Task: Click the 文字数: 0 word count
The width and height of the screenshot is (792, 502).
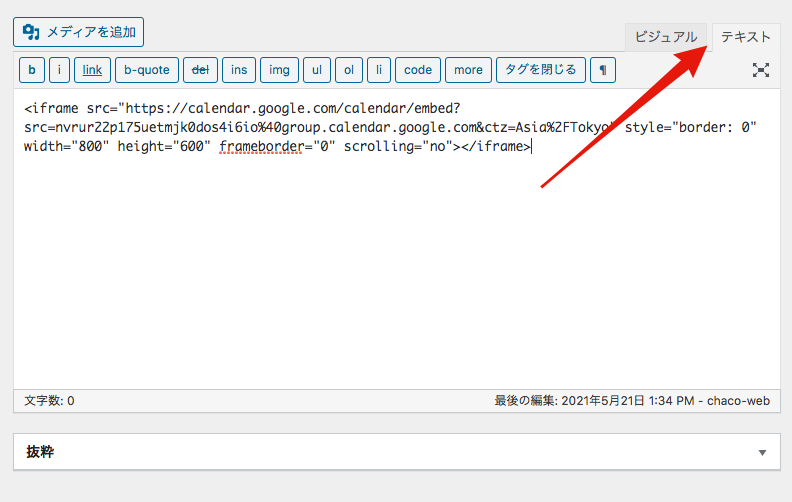Action: [49, 401]
